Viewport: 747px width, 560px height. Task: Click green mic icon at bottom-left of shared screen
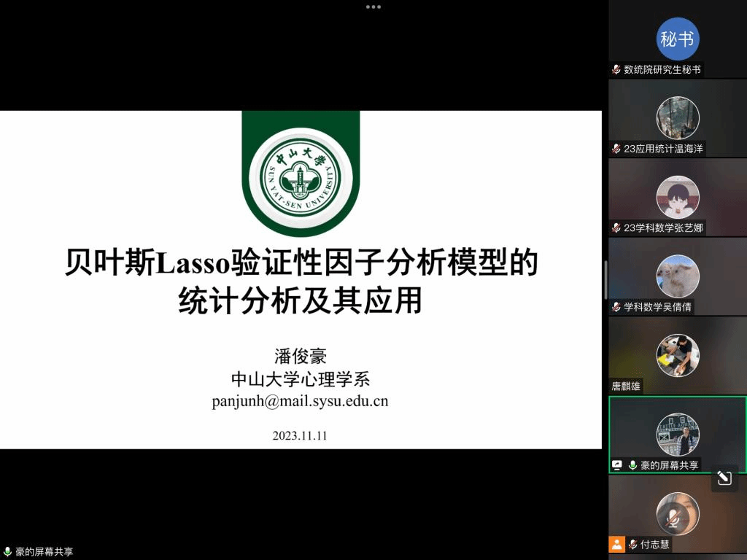pos(7,552)
